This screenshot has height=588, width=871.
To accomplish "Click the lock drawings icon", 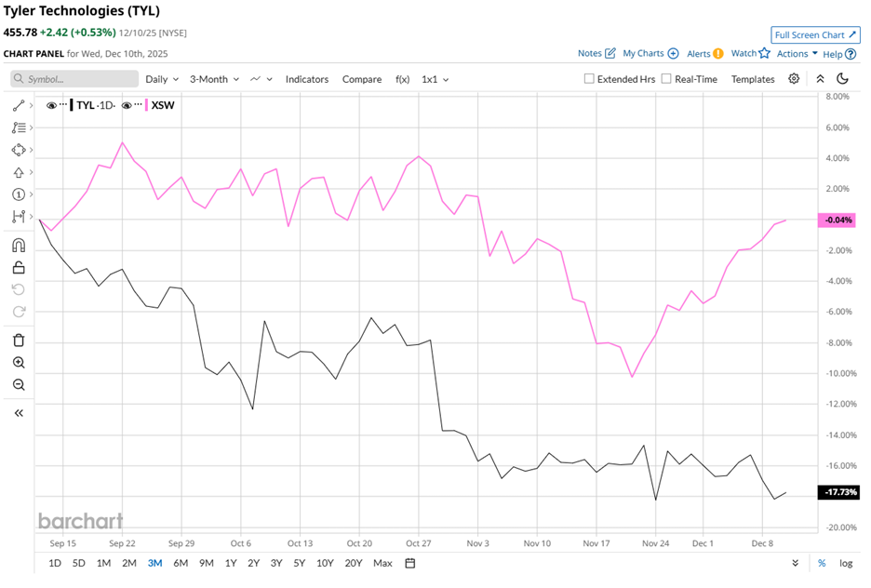I will click(x=19, y=268).
